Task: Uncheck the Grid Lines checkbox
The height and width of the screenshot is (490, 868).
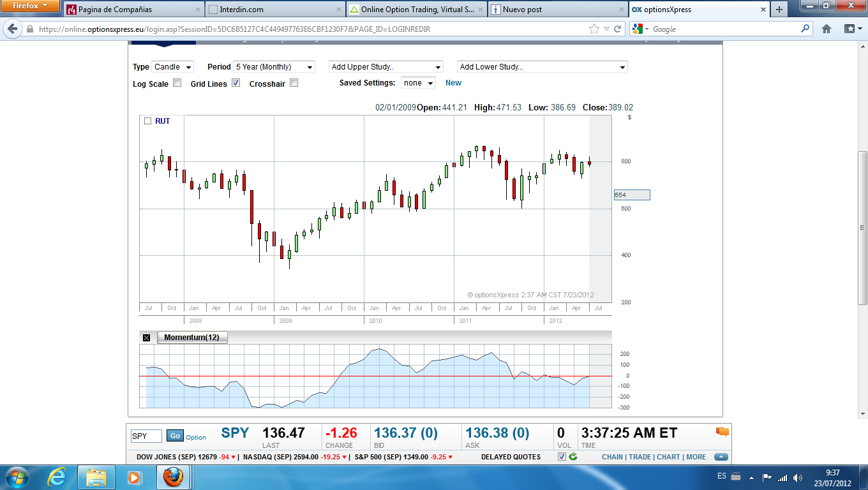Action: [x=236, y=82]
